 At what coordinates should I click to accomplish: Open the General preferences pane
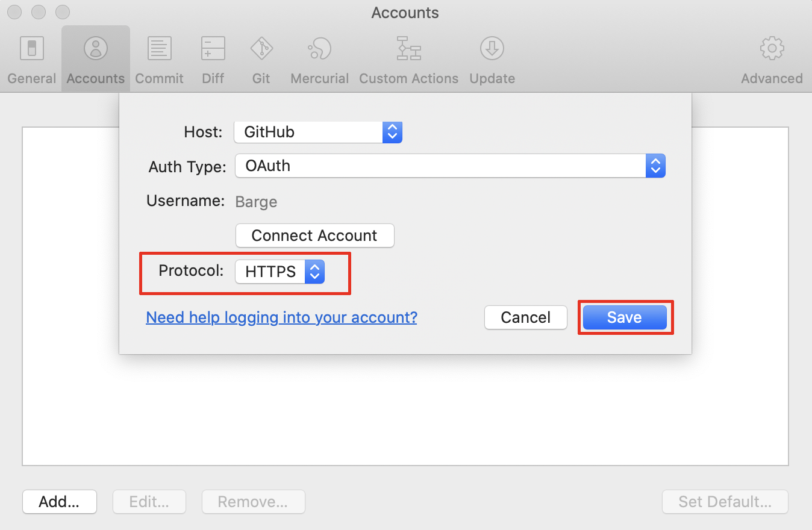tap(32, 59)
